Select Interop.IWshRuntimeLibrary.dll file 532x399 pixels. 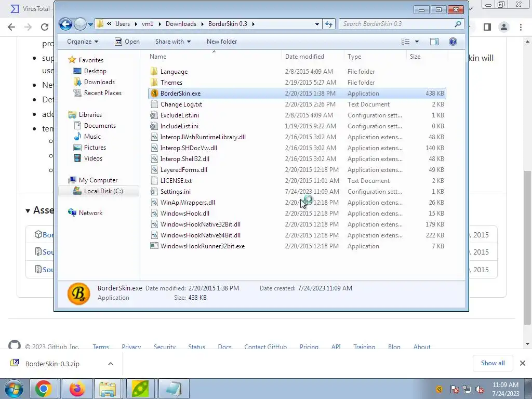click(x=203, y=137)
